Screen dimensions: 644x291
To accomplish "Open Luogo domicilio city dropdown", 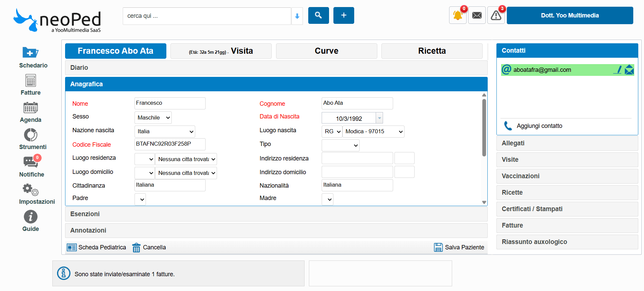I will 186,173.
